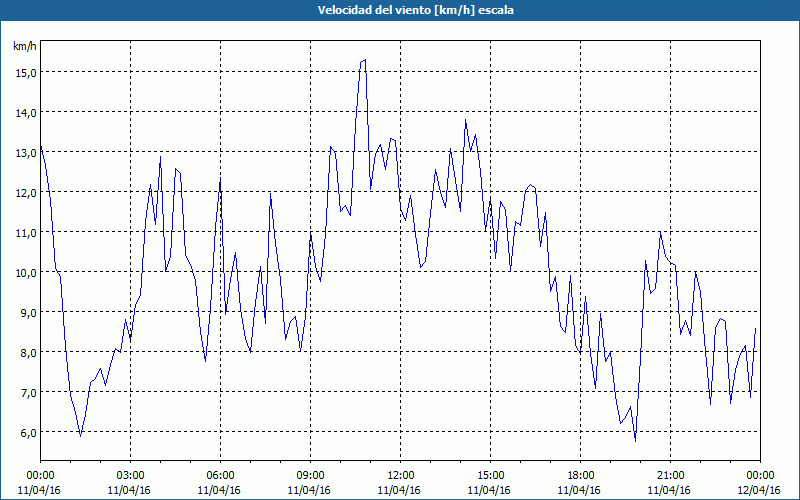Screen dimensions: 800x500
Task: Click the 14,0 y-axis value
Action: [x=26, y=113]
